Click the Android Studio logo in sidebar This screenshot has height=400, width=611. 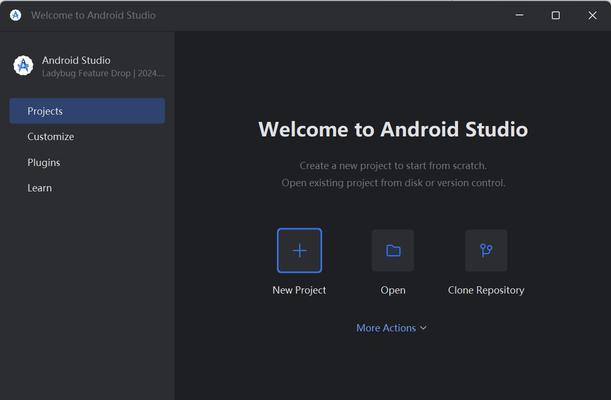[23, 65]
